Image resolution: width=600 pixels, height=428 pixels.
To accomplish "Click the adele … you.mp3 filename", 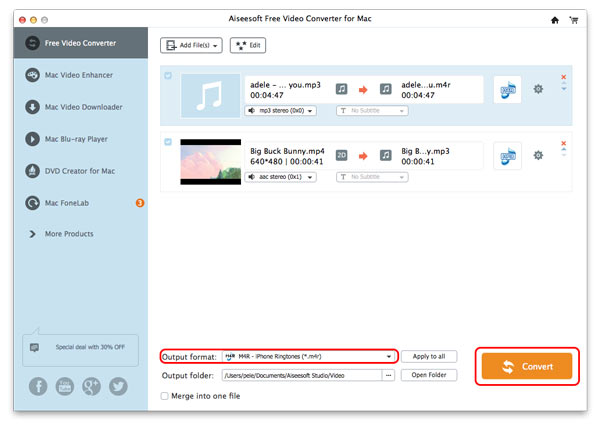I will click(x=285, y=85).
